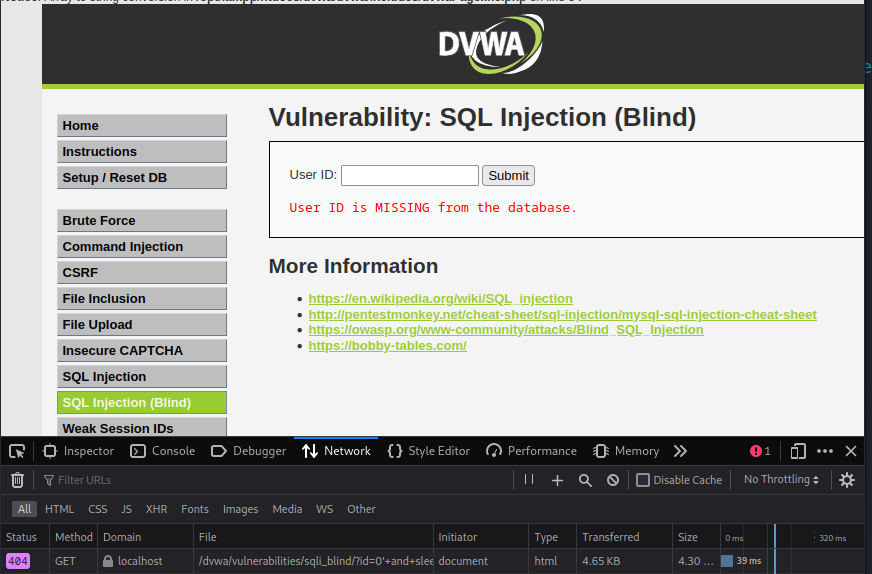Open Weak Session IDs page
The image size is (872, 574).
(142, 428)
